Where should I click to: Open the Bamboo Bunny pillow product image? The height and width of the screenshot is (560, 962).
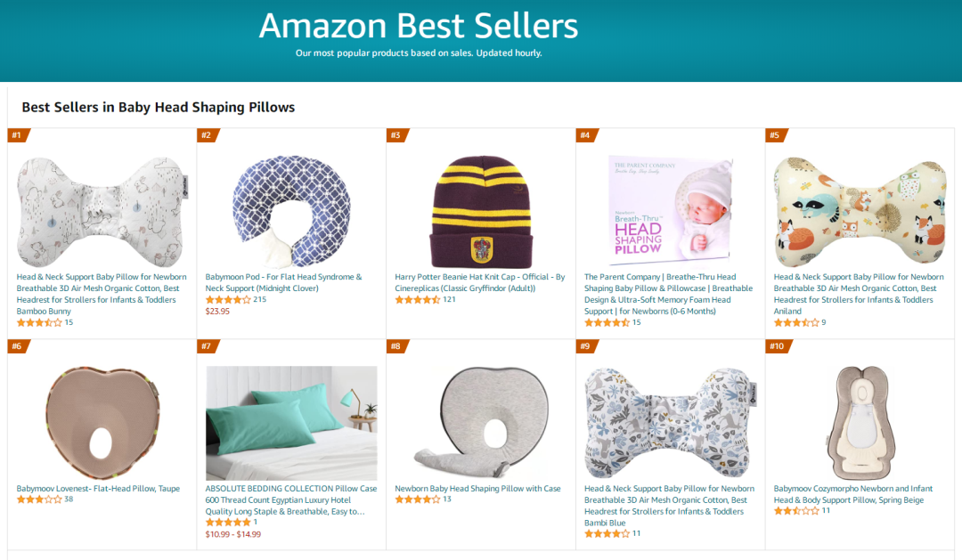coord(102,207)
